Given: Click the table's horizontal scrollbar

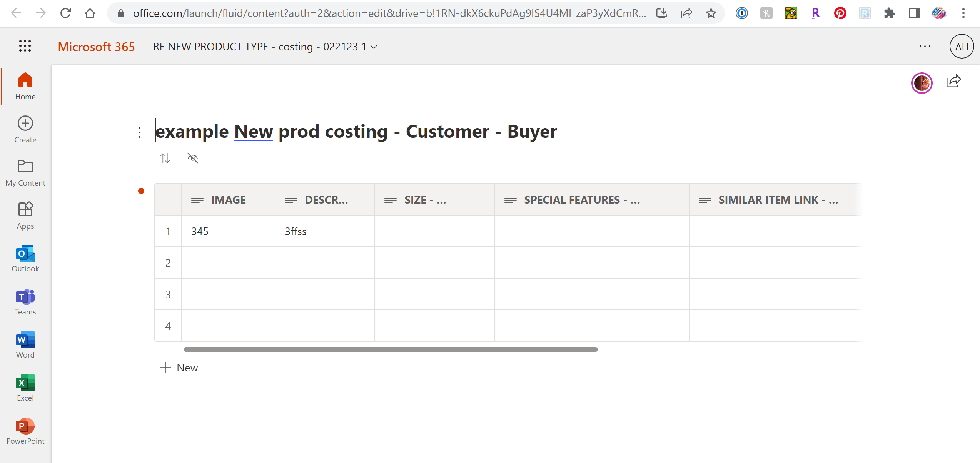Looking at the screenshot, I should [390, 349].
